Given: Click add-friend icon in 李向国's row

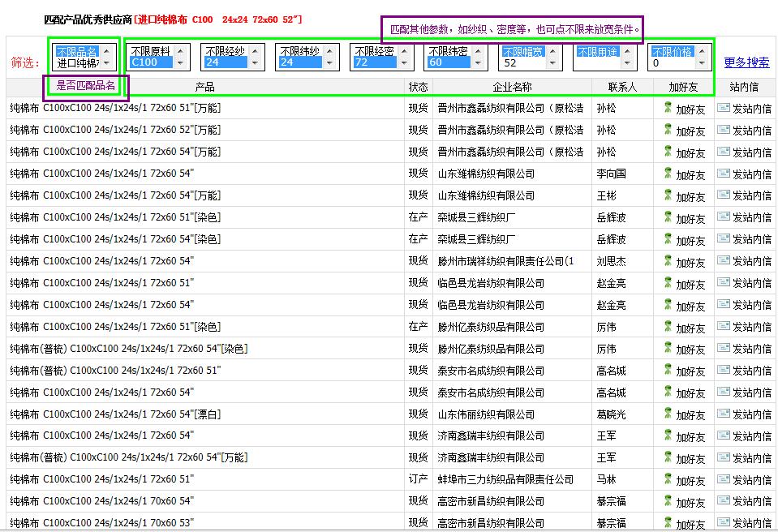Looking at the screenshot, I should [x=668, y=173].
